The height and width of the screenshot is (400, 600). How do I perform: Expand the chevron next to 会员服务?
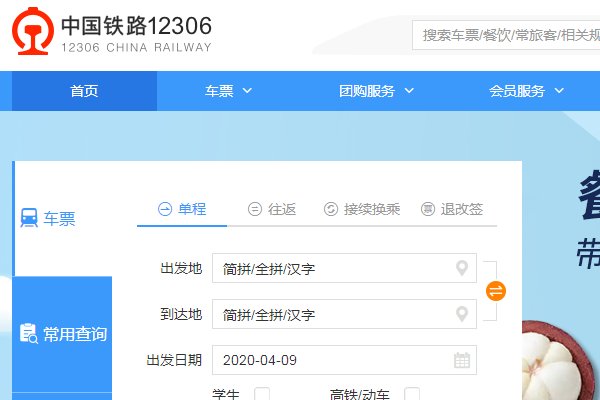(559, 91)
